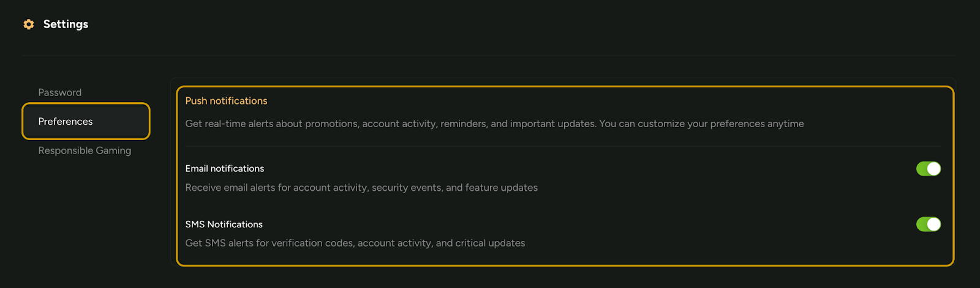Click the divider line below Push notifications
The width and height of the screenshot is (980, 288).
[x=562, y=146]
